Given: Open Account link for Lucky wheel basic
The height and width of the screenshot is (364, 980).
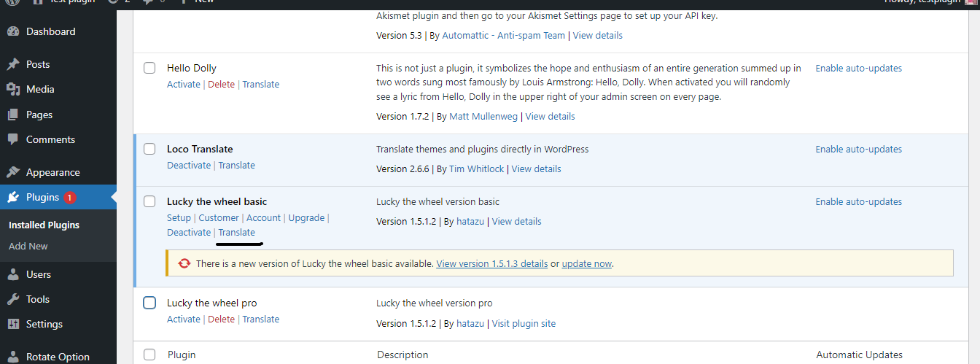Looking at the screenshot, I should click(263, 217).
